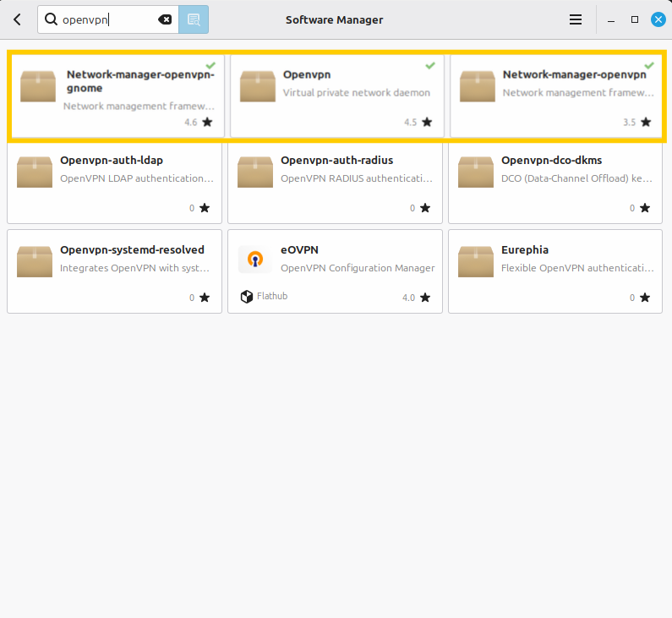The image size is (672, 618).
Task: Open the Eurephia package title
Action: tap(525, 250)
